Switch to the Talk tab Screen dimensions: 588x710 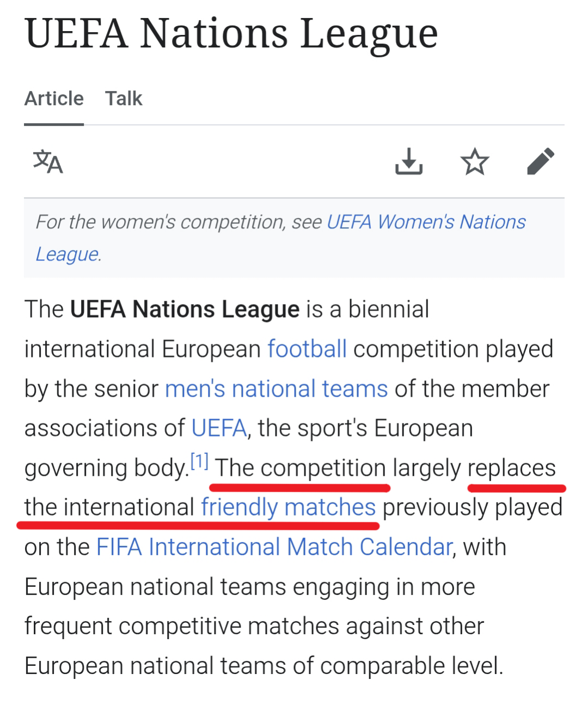coord(124,99)
